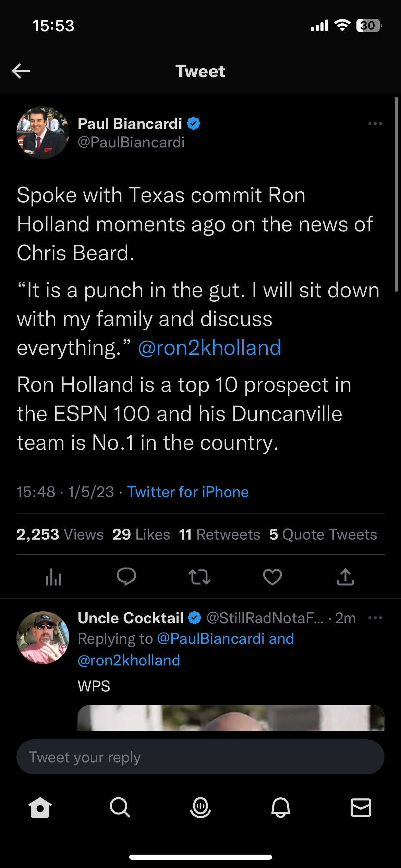Tap the Tweet your reply field
Screen dimensions: 401x868
pos(200,757)
